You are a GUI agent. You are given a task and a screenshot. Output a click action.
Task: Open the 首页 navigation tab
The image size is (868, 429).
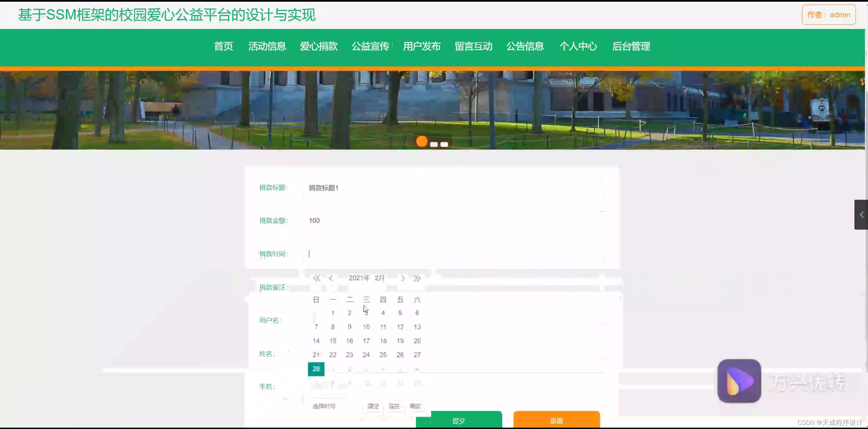pyautogui.click(x=223, y=47)
